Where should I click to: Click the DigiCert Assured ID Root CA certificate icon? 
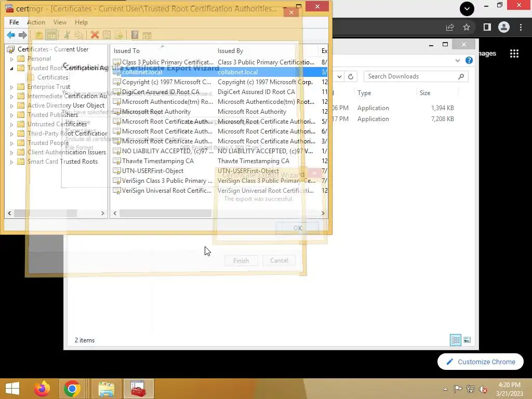coord(117,92)
